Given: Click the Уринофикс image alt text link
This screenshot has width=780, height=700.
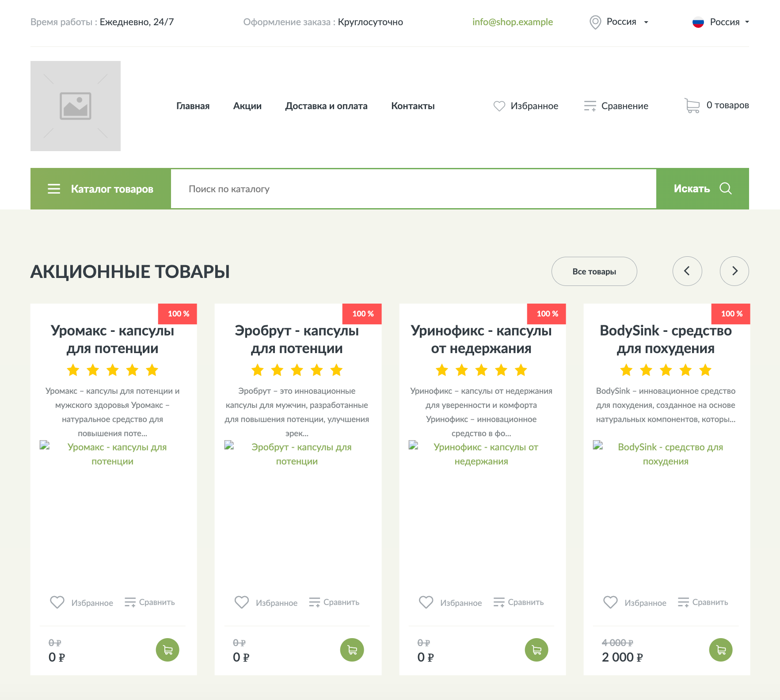Looking at the screenshot, I should pos(486,454).
